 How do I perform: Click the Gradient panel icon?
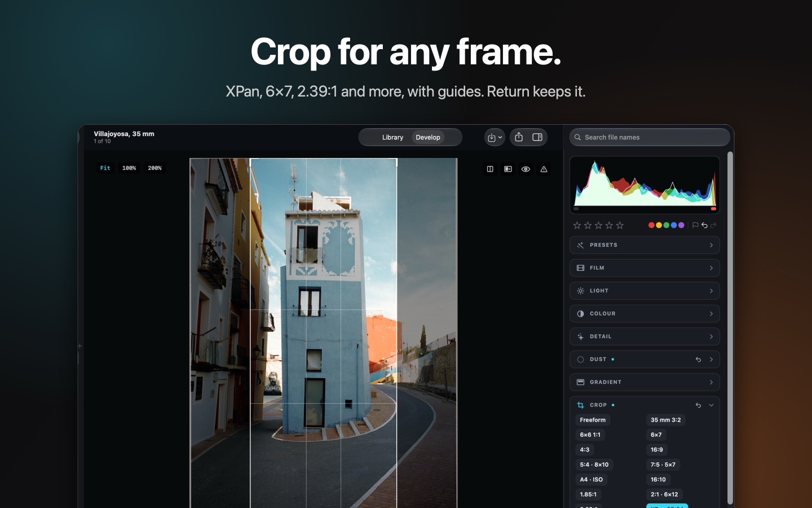tap(580, 382)
